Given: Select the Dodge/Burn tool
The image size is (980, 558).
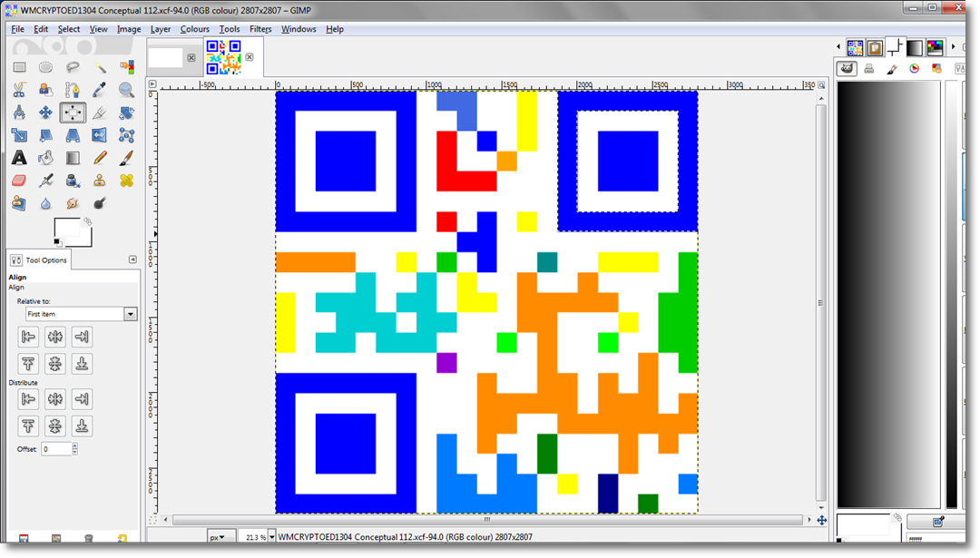Looking at the screenshot, I should 100,203.
